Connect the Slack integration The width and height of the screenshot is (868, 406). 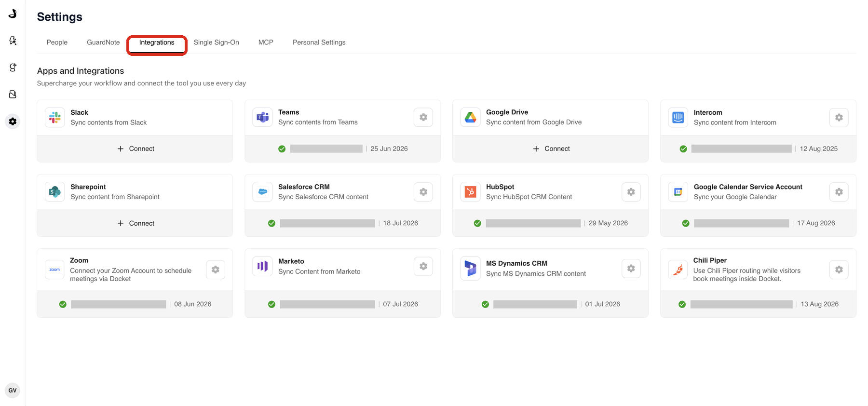click(136, 149)
